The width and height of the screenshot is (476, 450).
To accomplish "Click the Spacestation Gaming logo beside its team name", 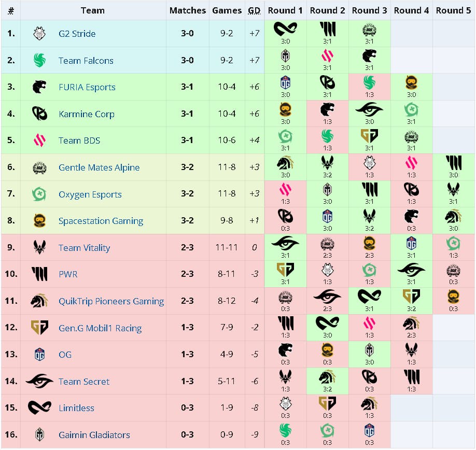I will pyautogui.click(x=39, y=221).
